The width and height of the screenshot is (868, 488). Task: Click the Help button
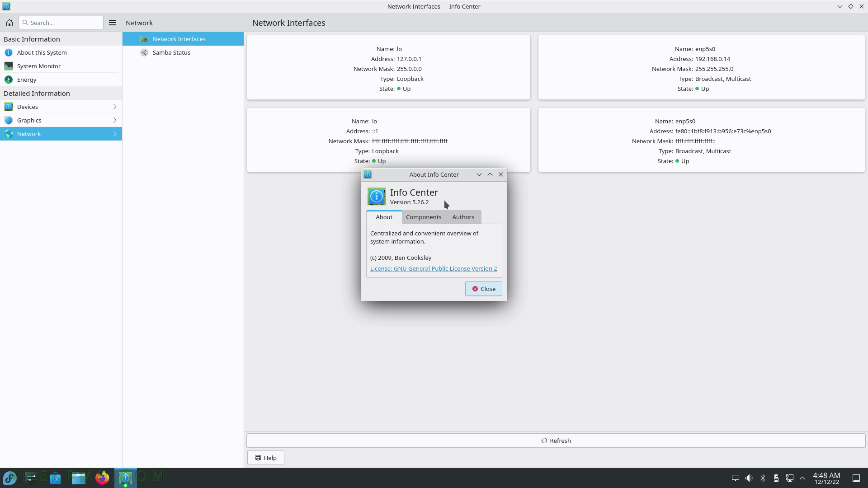pyautogui.click(x=265, y=458)
